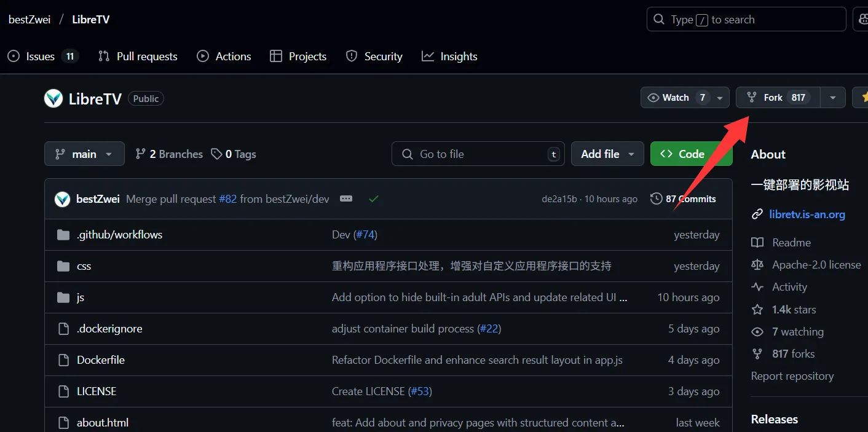This screenshot has height=432, width=868.
Task: View the 2 Branches link
Action: 169,154
